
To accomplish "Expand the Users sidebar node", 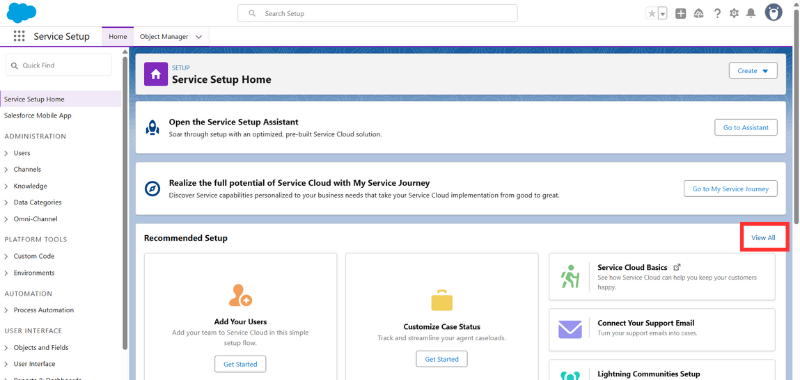I will point(7,153).
